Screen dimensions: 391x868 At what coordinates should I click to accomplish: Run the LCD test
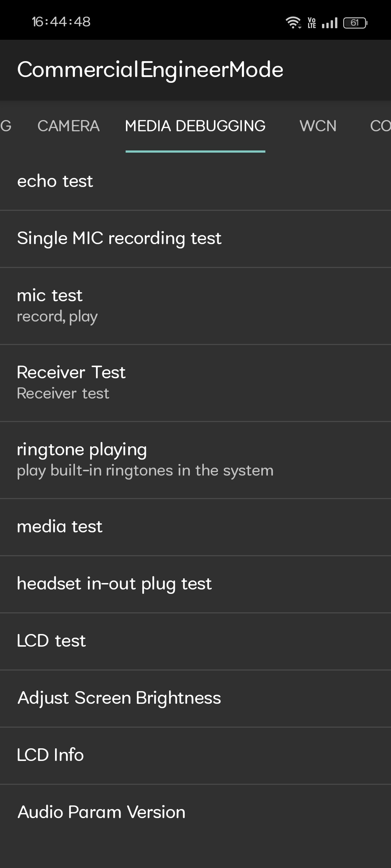pyautogui.click(x=195, y=641)
